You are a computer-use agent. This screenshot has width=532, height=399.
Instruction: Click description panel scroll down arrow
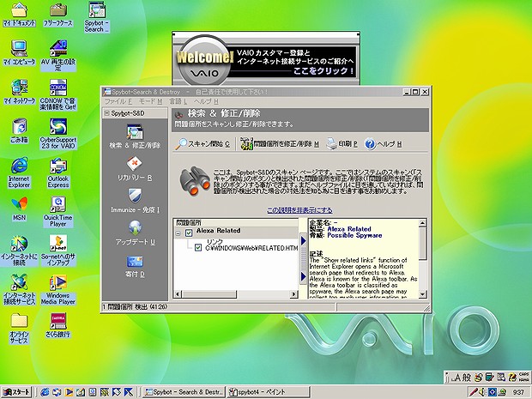422,294
